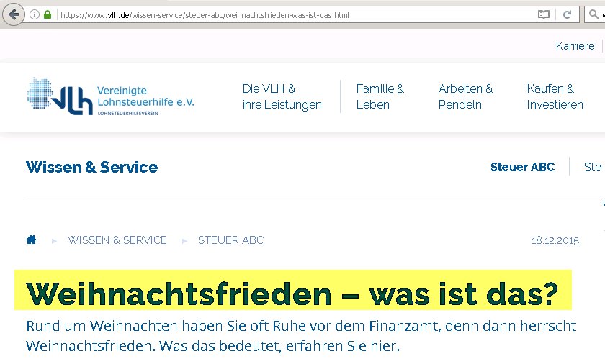The image size is (605, 364).
Task: Click the address bar URL field
Action: [x=288, y=14]
